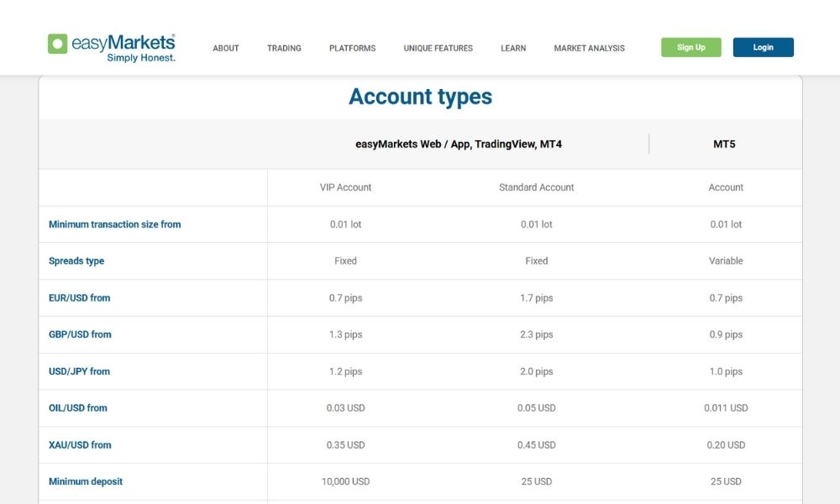
Task: Expand the Platforms navigation item
Action: [x=352, y=49]
